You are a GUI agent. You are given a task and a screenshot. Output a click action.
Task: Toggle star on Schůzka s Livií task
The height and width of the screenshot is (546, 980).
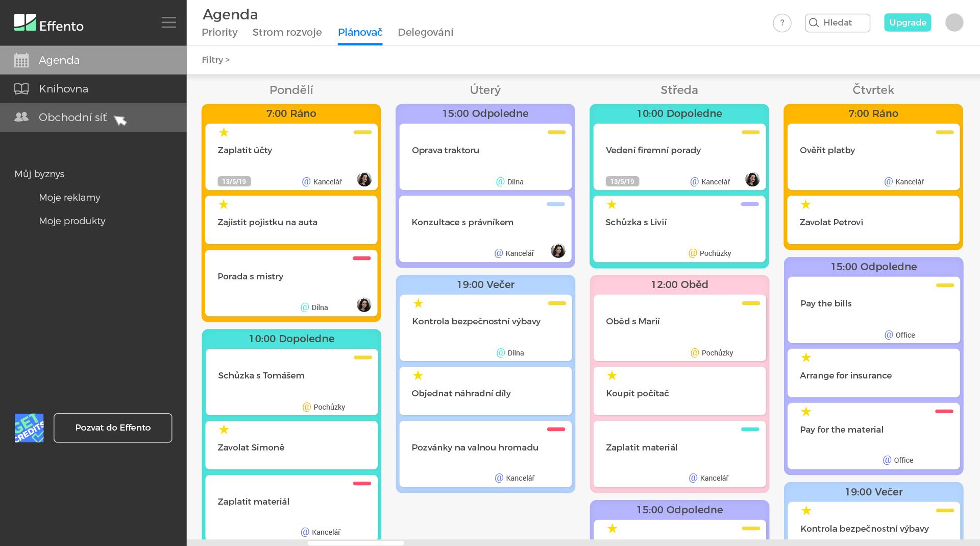point(611,205)
